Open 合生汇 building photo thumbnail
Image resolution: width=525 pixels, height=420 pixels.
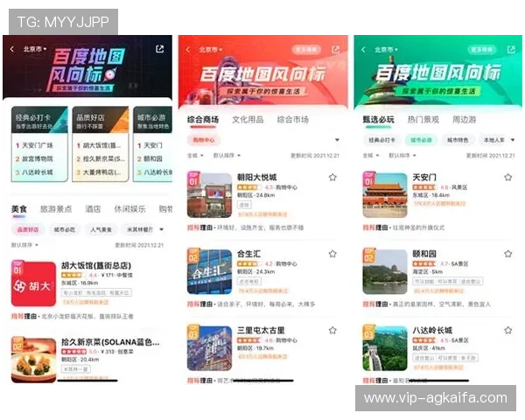coord(209,272)
